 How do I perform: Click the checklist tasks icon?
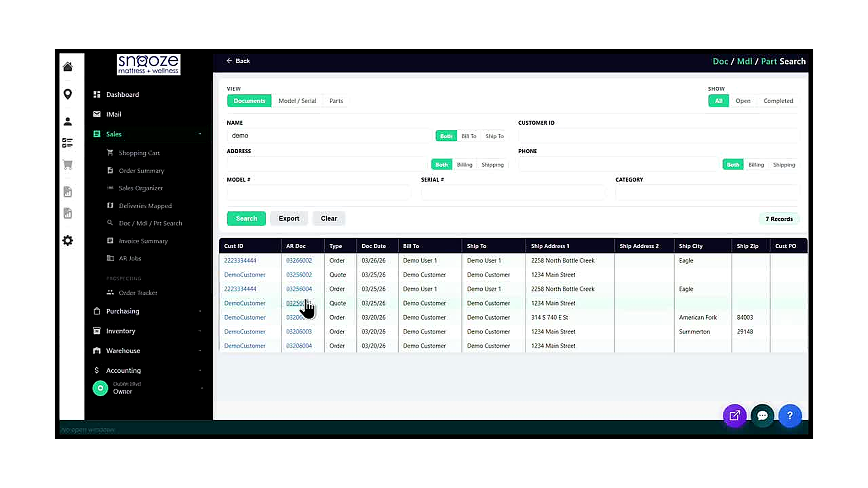(68, 143)
